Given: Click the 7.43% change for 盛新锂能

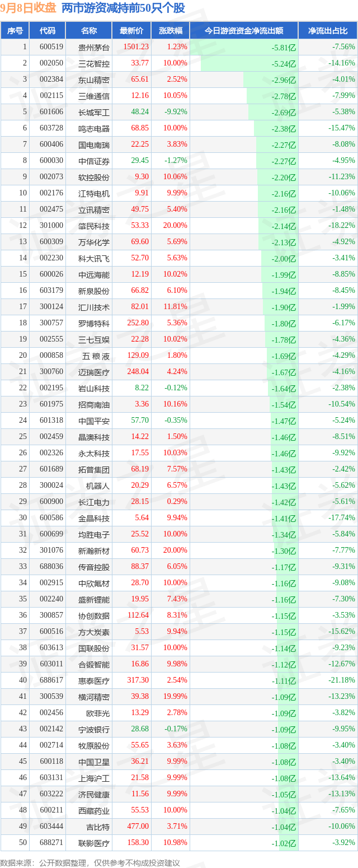Looking at the screenshot, I should pos(177,599).
